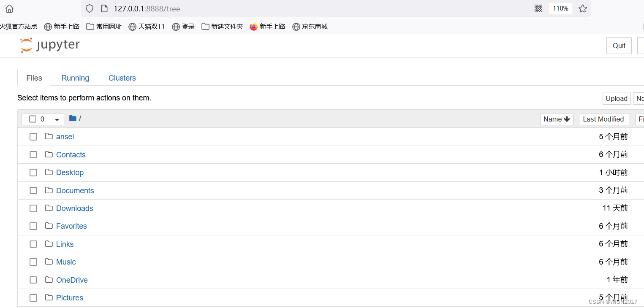Switch to the Files tab
Image resolution: width=644 pixels, height=308 pixels.
click(34, 78)
